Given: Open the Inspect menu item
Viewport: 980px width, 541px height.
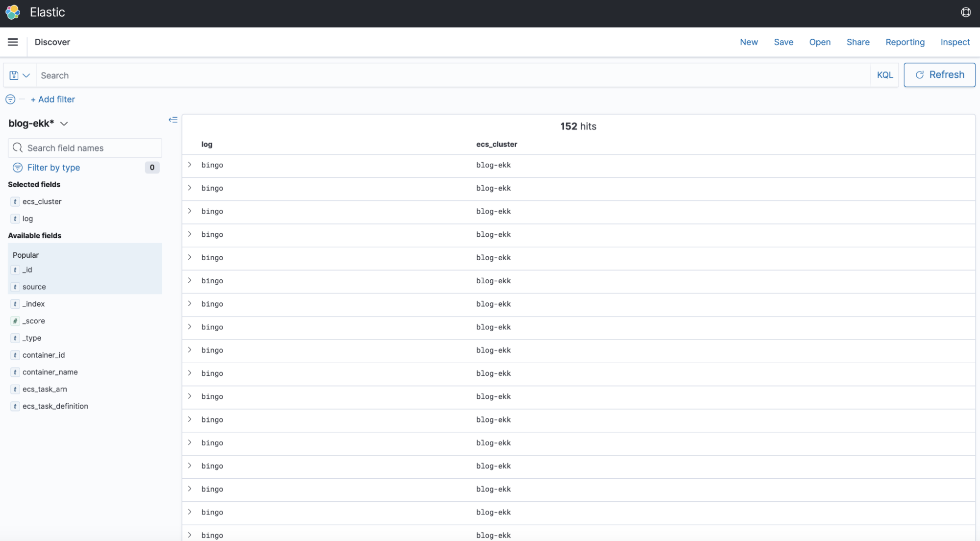Looking at the screenshot, I should [x=955, y=42].
